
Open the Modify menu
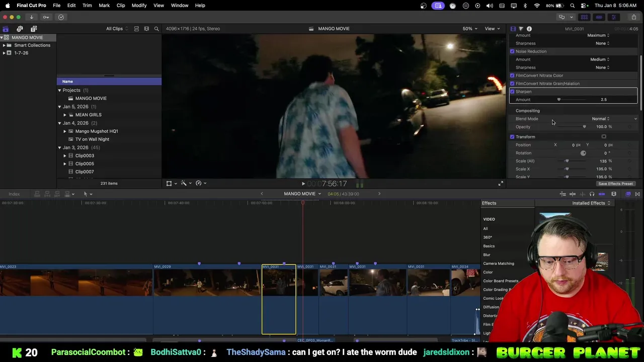point(139,6)
